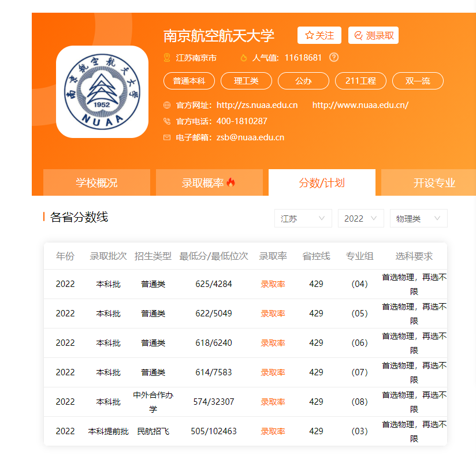Click the (03) major group cell
This screenshot has width=476, height=459.
(x=359, y=431)
